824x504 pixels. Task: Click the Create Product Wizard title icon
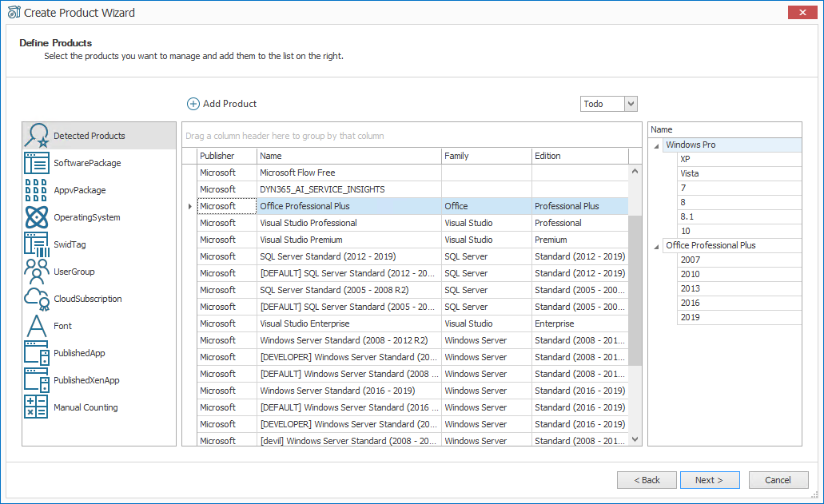(x=14, y=12)
